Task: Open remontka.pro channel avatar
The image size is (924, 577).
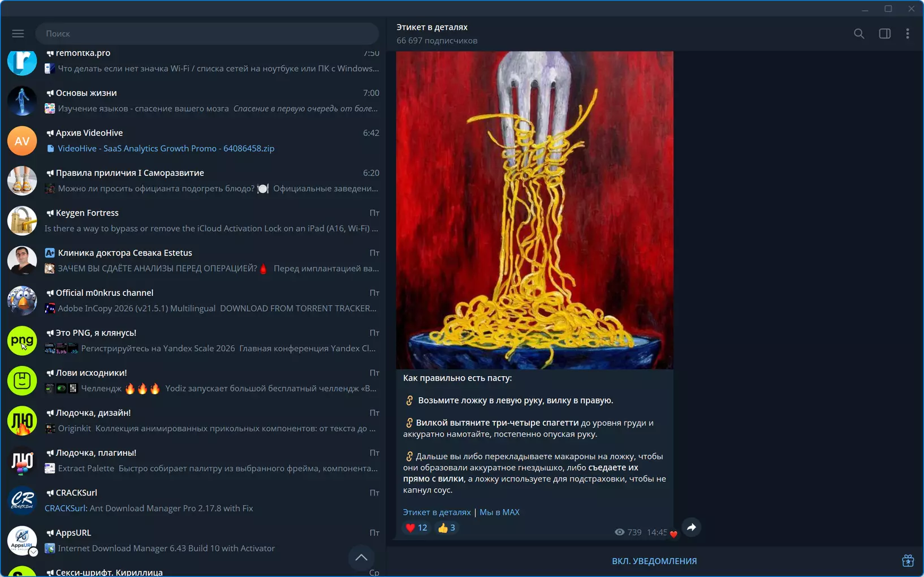Action: coord(22,61)
